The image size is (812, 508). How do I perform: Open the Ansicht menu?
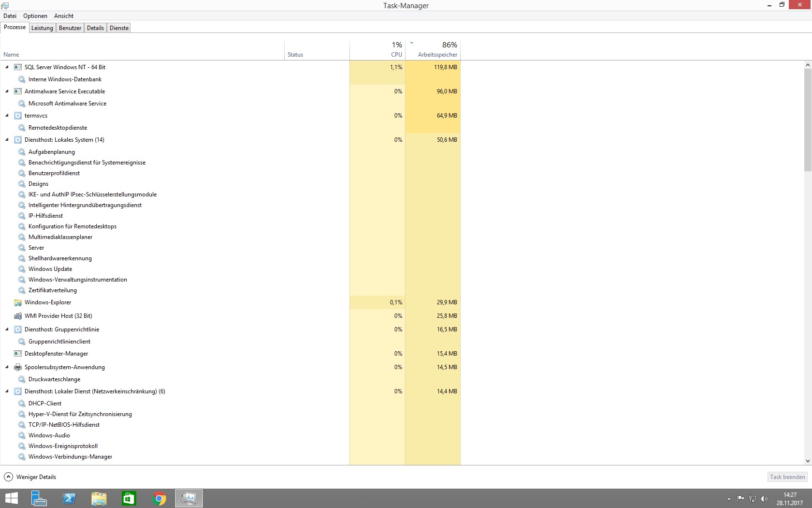tap(64, 16)
